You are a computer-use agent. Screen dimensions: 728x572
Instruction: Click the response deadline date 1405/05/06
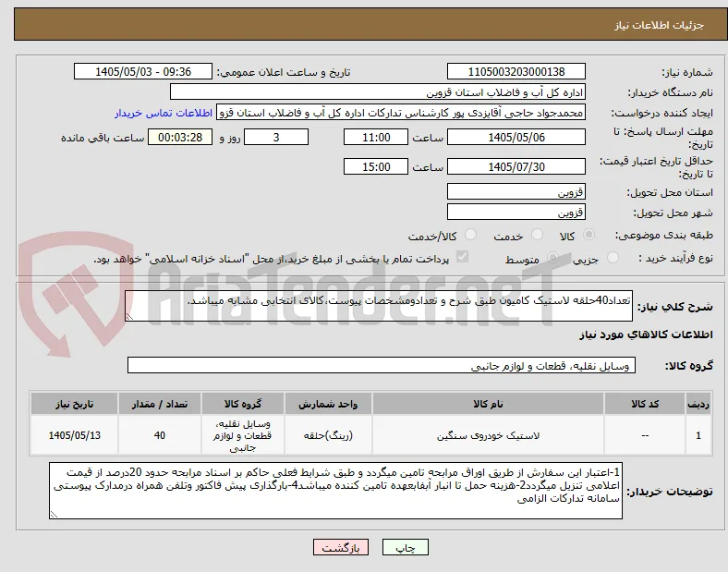pyautogui.click(x=516, y=138)
